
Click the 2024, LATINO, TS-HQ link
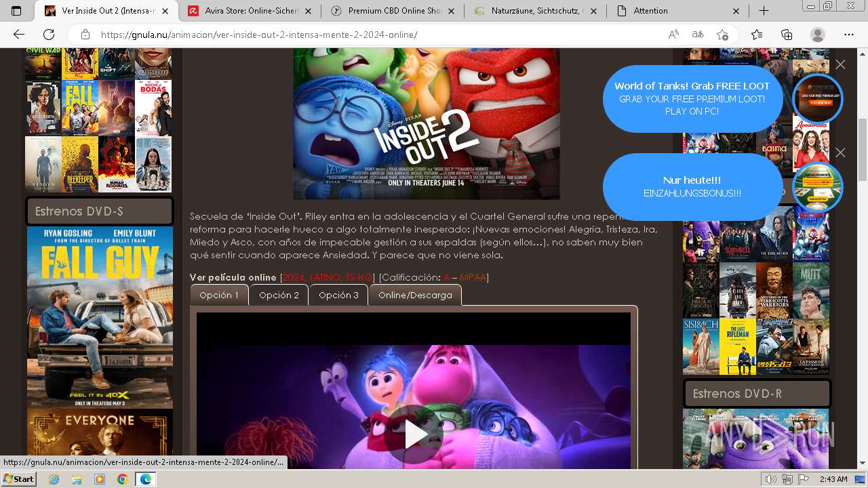[x=327, y=277]
